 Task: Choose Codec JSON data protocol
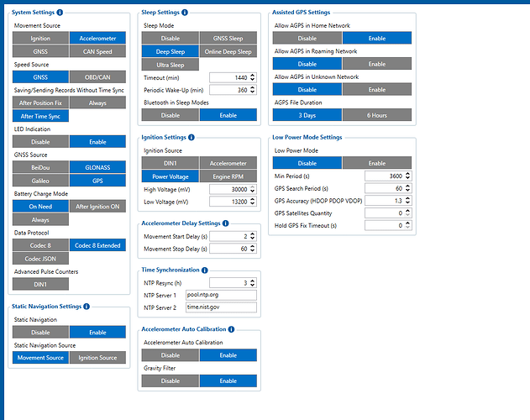coord(39,258)
